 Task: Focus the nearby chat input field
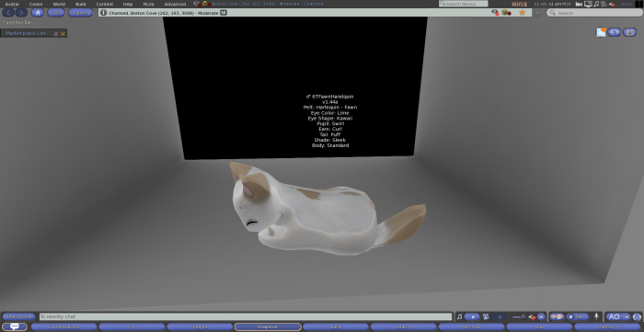pos(246,316)
